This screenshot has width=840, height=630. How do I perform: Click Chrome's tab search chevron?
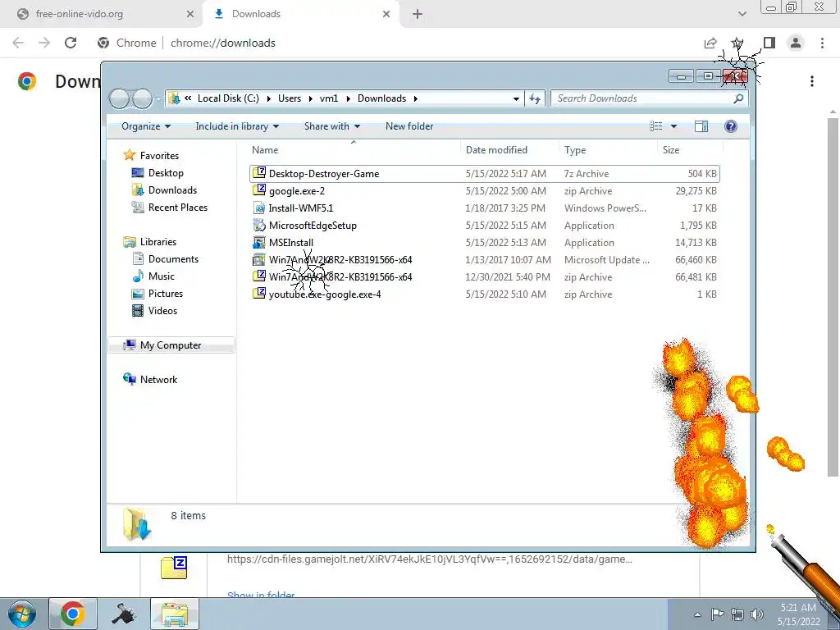(742, 14)
